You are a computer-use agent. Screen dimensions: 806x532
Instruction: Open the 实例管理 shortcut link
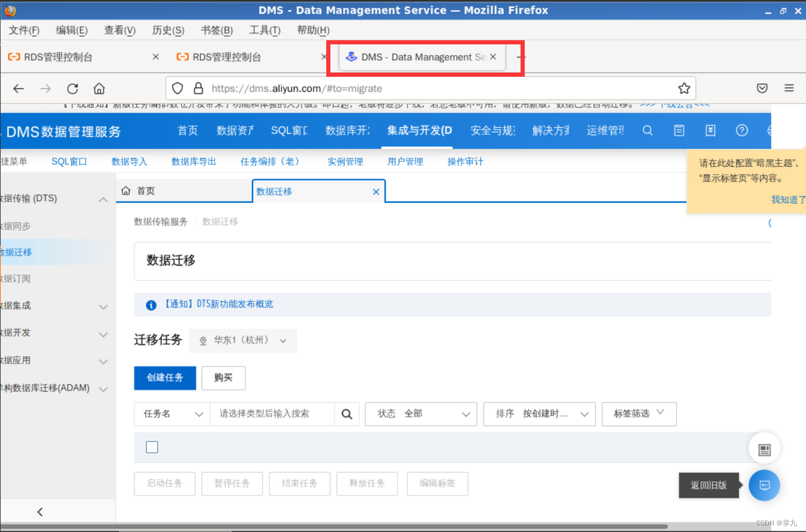345,161
